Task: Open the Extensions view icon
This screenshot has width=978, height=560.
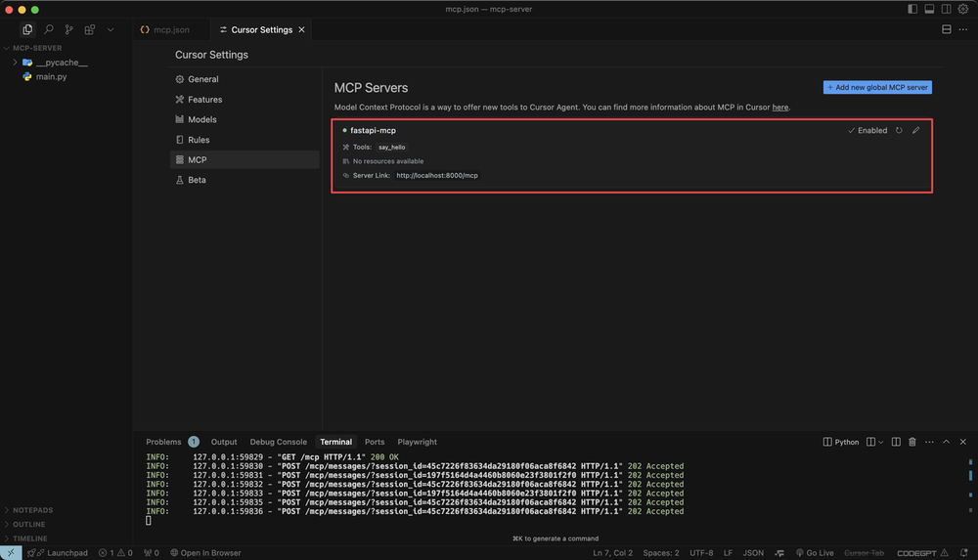Action: pyautogui.click(x=90, y=30)
